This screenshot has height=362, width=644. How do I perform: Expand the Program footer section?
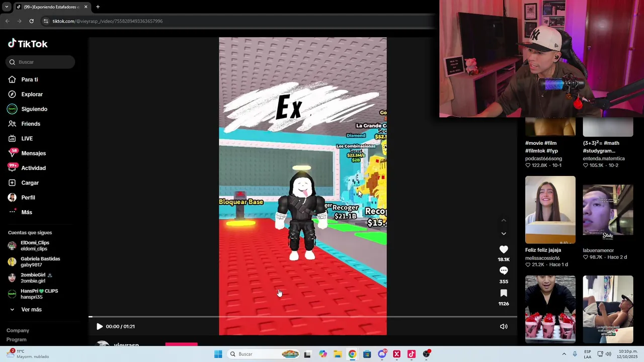(x=17, y=339)
